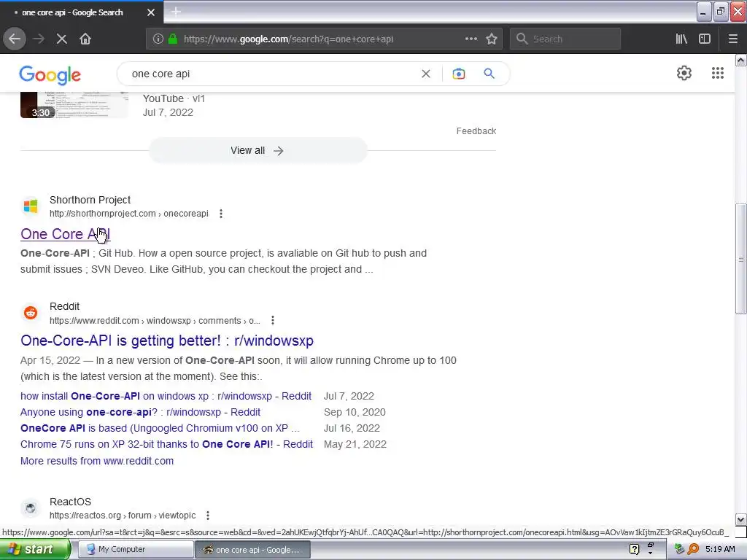Open 'Chrome 75 runs on XP 32-bit' link
Viewport: 747px width, 560px height.
[166, 444]
